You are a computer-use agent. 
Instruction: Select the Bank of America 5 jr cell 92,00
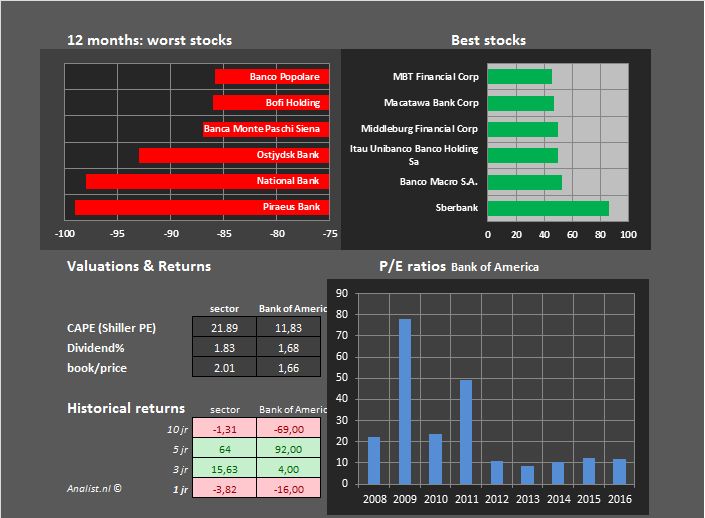(x=289, y=449)
